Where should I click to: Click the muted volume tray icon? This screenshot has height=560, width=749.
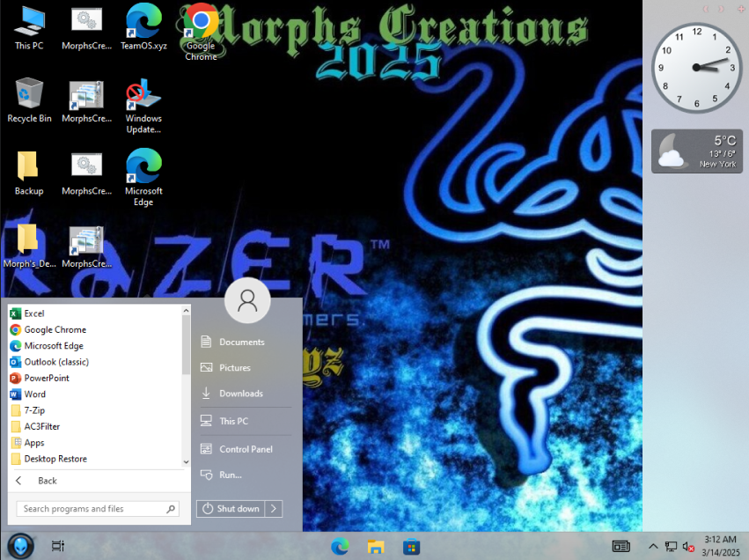coord(688,546)
